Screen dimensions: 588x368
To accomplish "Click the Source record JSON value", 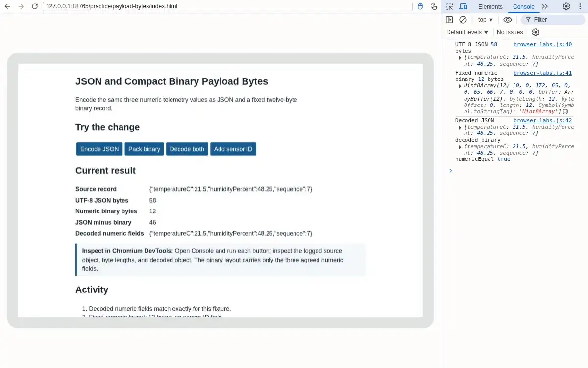I will coord(231,189).
